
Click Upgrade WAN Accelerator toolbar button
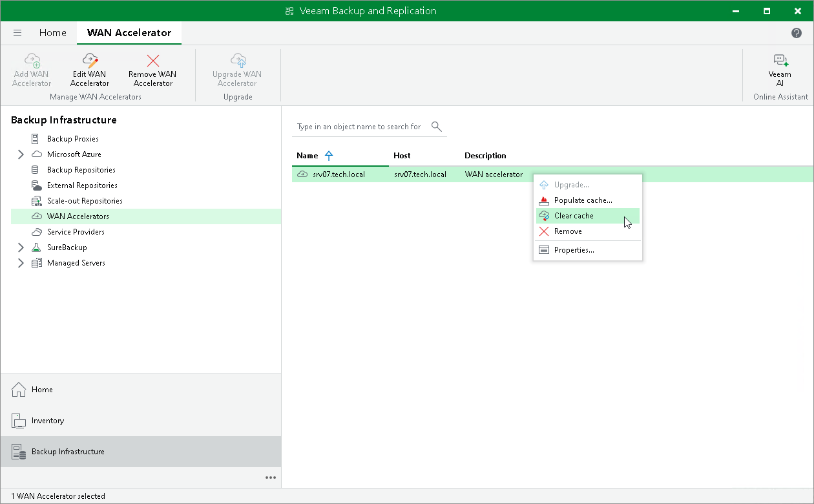point(237,70)
